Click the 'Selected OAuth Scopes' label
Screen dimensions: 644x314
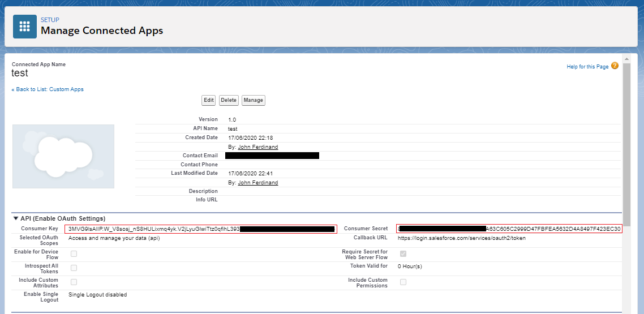[x=39, y=240]
